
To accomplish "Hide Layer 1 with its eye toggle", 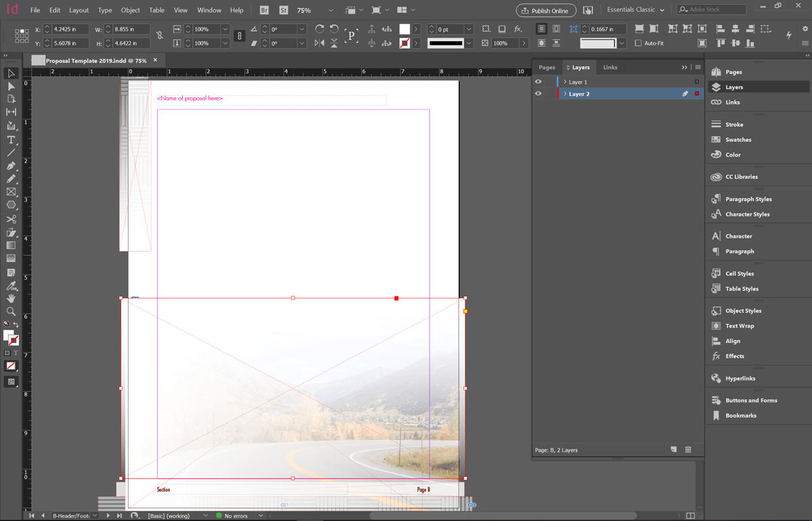I will 538,81.
